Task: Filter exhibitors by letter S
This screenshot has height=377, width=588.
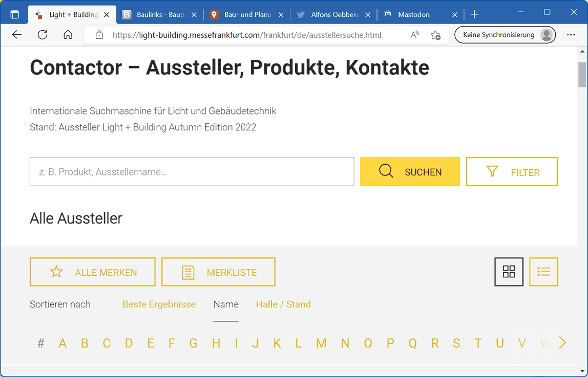Action: [x=456, y=343]
